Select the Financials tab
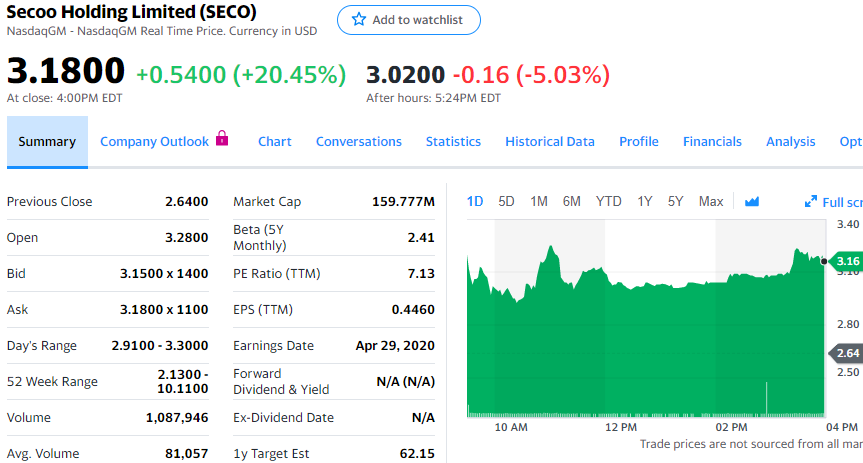This screenshot has width=863, height=463. 712,142
